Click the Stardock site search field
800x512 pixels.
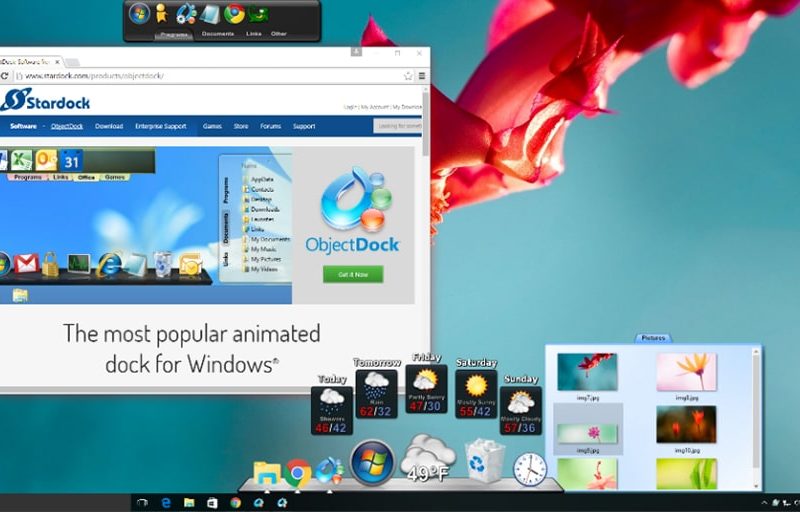398,126
